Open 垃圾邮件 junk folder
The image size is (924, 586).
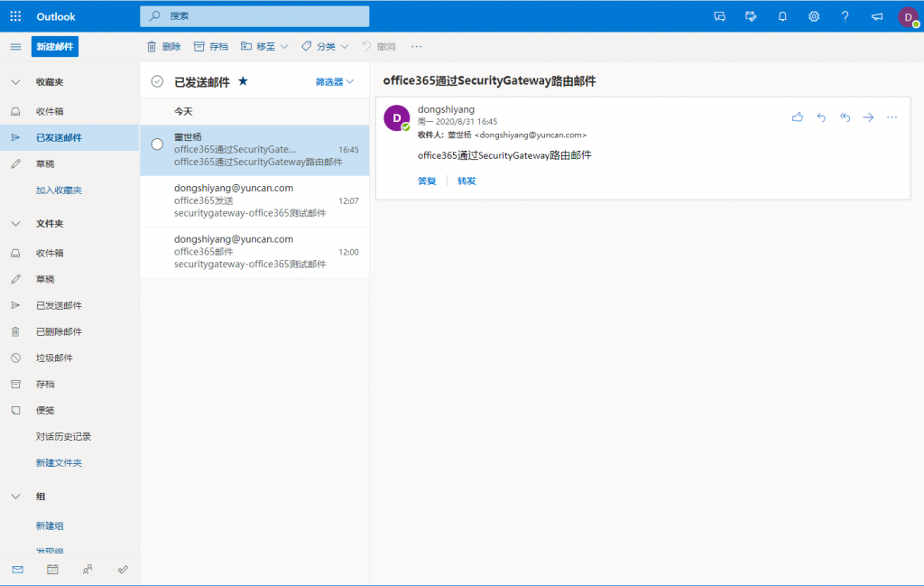point(69,358)
